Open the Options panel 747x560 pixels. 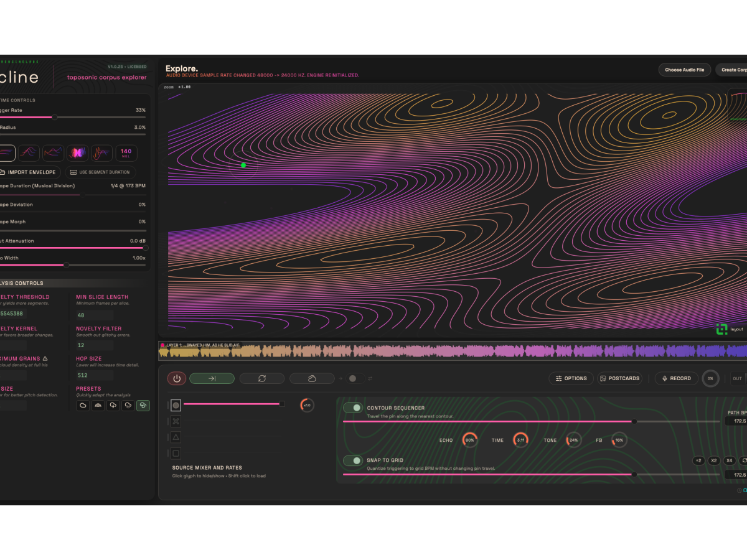click(571, 378)
